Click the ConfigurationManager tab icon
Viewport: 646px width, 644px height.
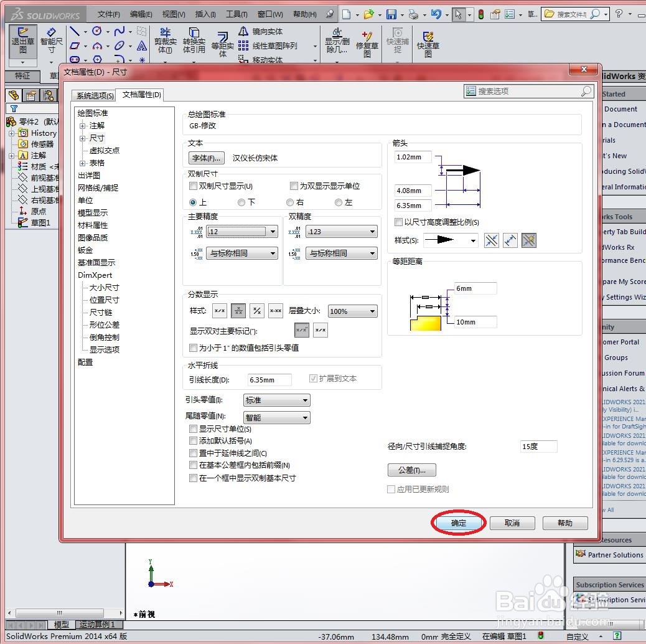pos(49,96)
